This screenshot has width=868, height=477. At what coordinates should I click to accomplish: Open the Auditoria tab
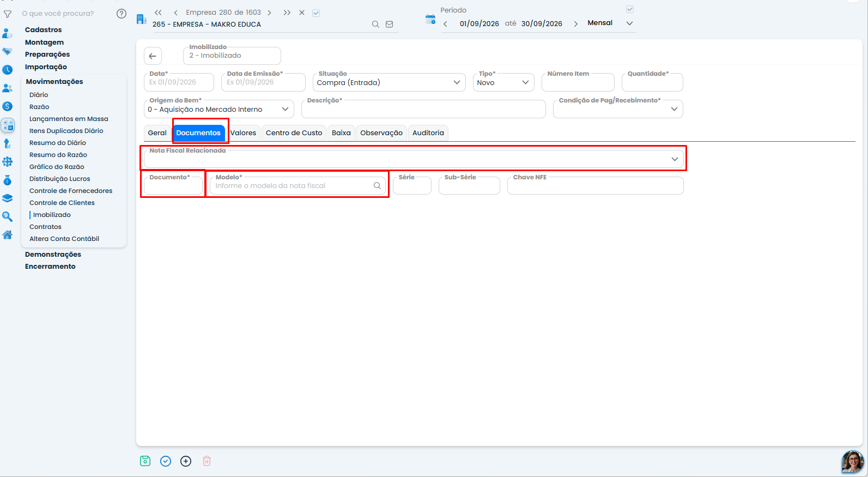click(428, 133)
